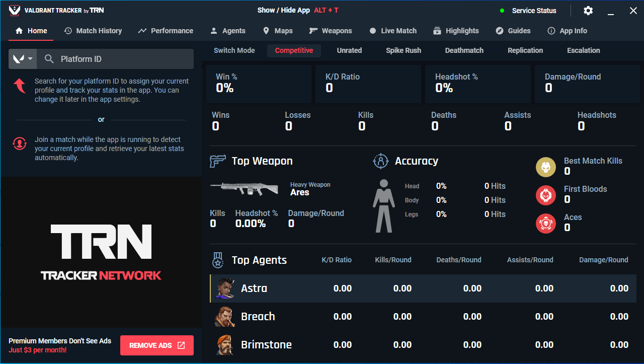644x364 pixels.
Task: Open the Maps tab
Action: pos(278,31)
